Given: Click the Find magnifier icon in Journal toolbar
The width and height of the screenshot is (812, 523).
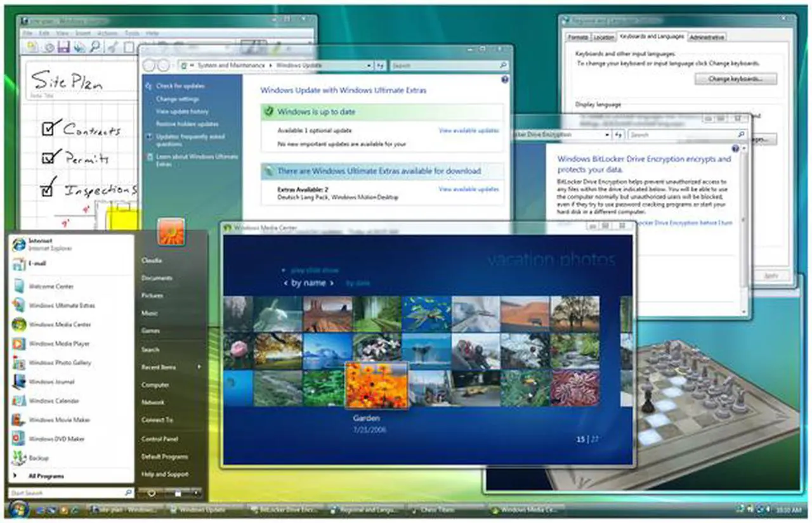Looking at the screenshot, I should (95, 46).
